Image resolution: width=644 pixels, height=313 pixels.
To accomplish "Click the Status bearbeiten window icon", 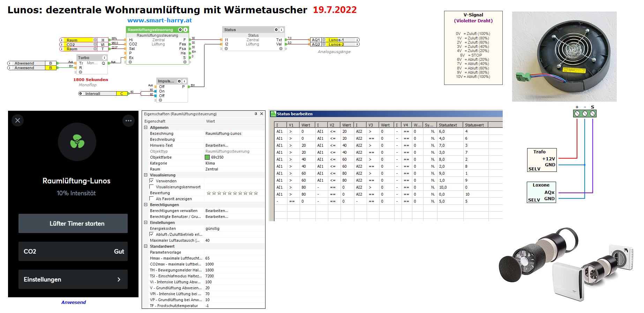I will coord(273,114).
